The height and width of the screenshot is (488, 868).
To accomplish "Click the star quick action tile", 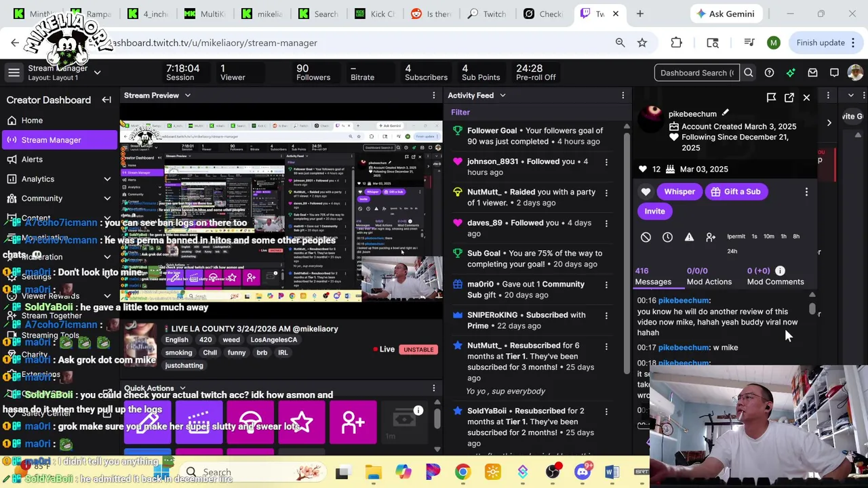I will 302,422.
